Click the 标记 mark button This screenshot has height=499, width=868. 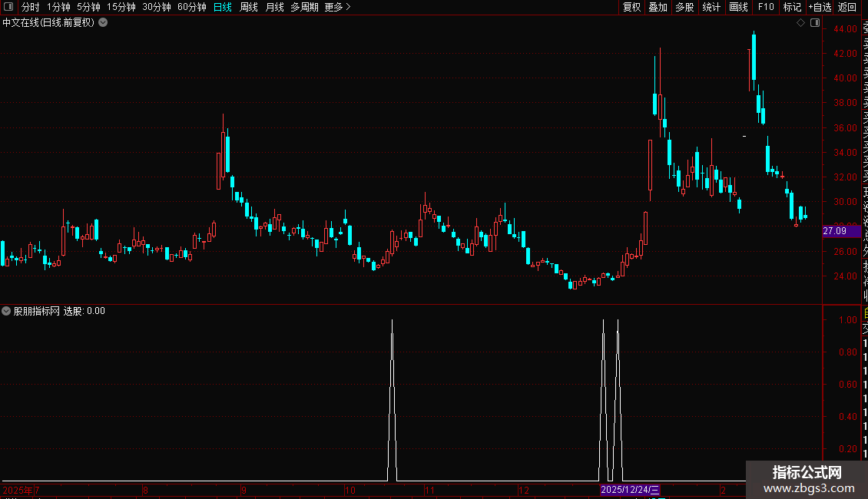(x=792, y=7)
